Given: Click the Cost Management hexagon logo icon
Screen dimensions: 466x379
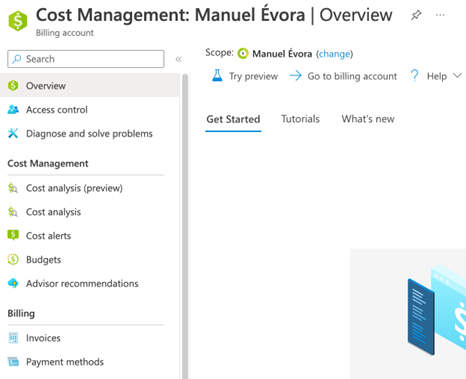Looking at the screenshot, I should click(18, 21).
